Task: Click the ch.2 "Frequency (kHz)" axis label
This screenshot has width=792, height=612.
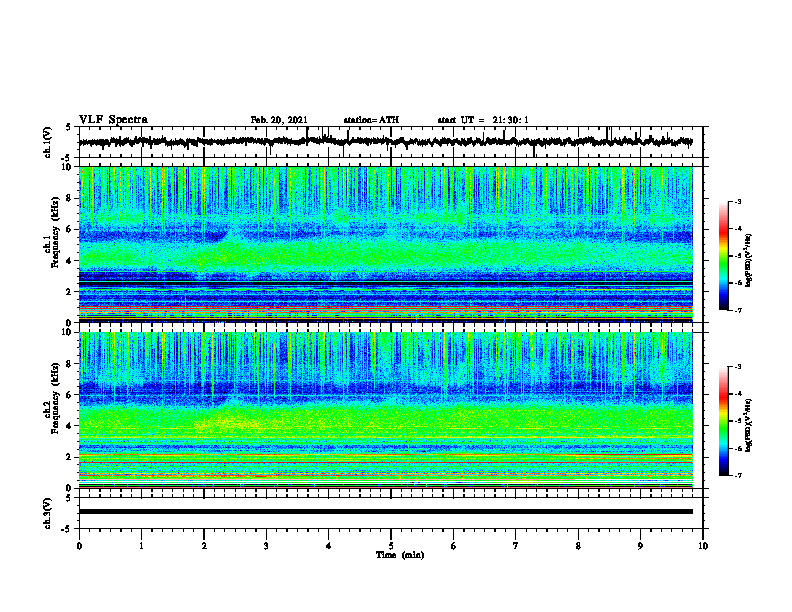Action: pyautogui.click(x=55, y=398)
